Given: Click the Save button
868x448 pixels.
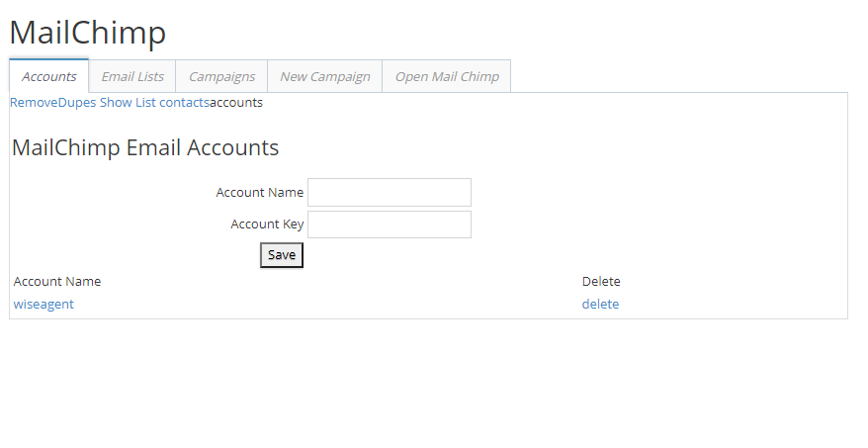Looking at the screenshot, I should (282, 255).
